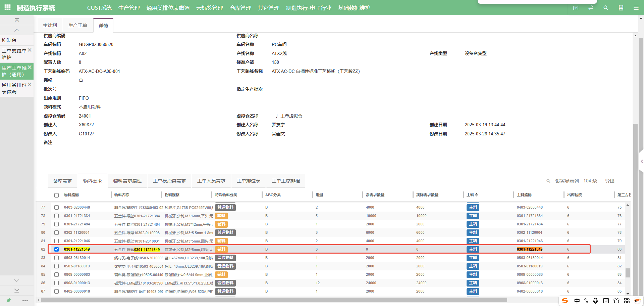Click sidebar single up chevron

click(17, 30)
